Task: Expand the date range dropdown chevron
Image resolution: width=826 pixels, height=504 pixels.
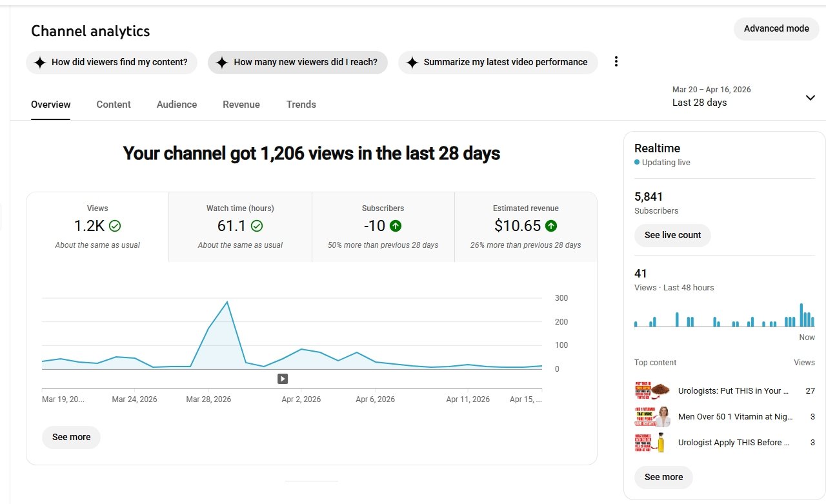Action: pos(811,97)
